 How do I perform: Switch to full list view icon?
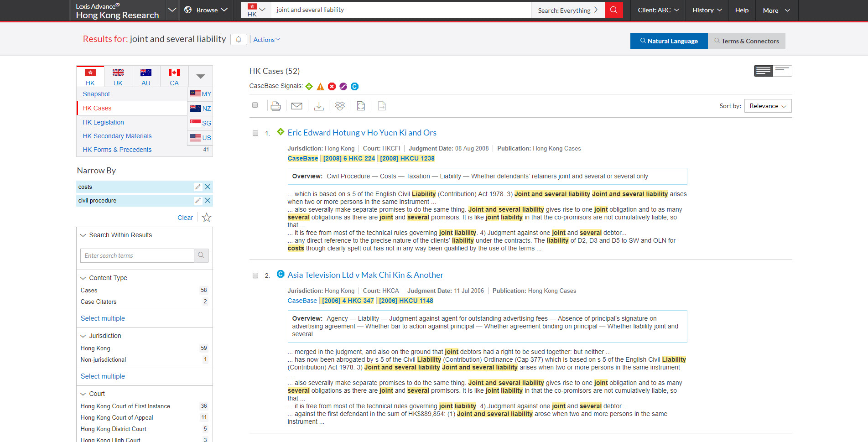(763, 71)
